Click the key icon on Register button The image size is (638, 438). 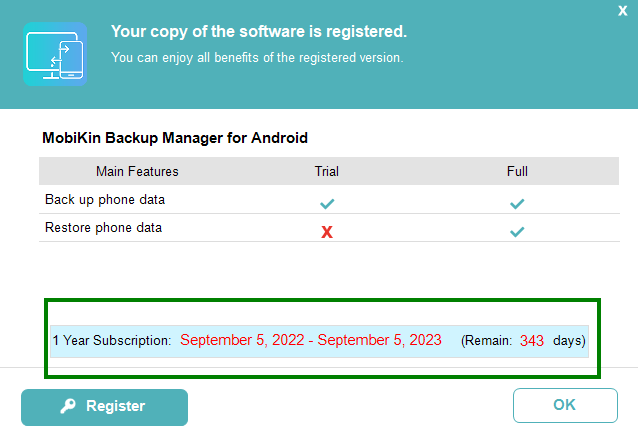coord(68,406)
